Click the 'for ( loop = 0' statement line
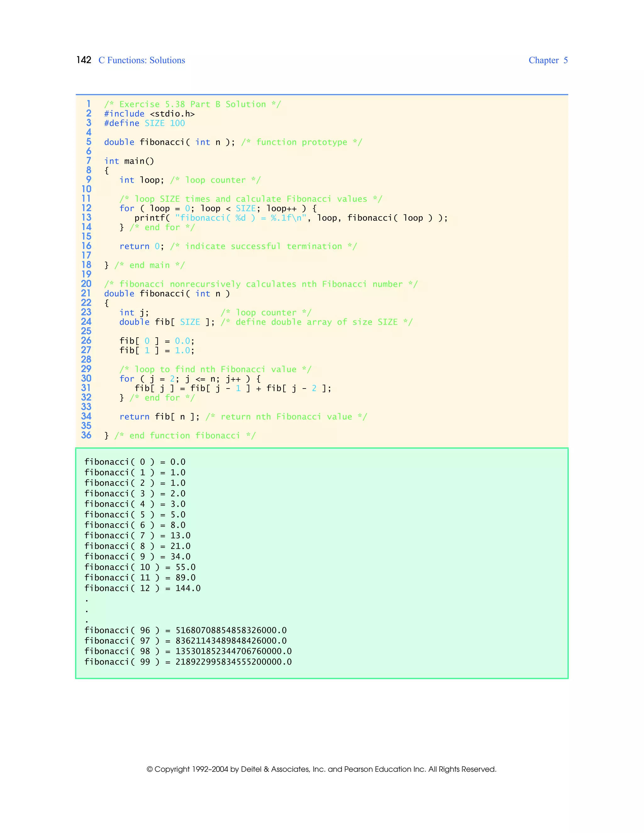Viewport: 644px width, 833px height. [x=218, y=208]
